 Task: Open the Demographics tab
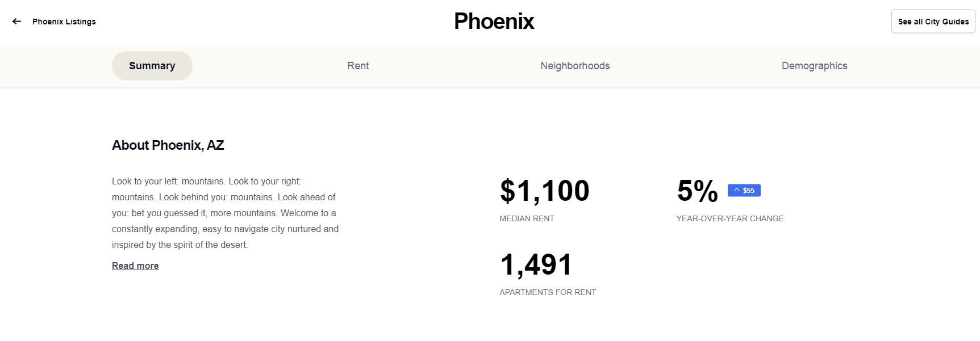tap(815, 65)
